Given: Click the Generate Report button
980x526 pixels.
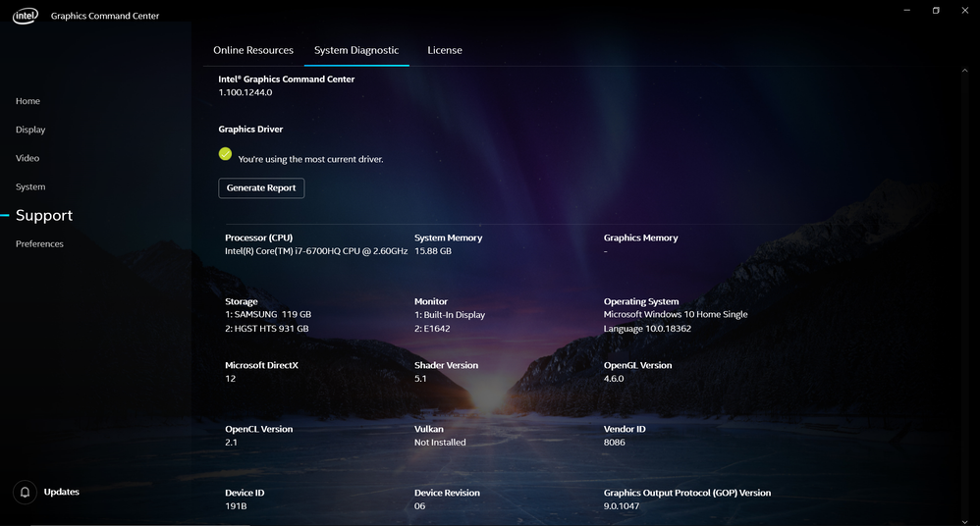Looking at the screenshot, I should [x=261, y=188].
